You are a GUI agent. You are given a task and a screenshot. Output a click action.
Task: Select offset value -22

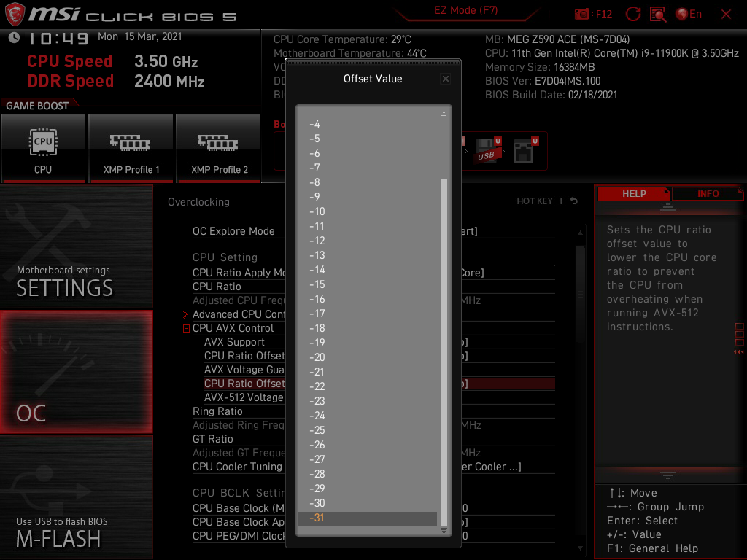coord(368,386)
